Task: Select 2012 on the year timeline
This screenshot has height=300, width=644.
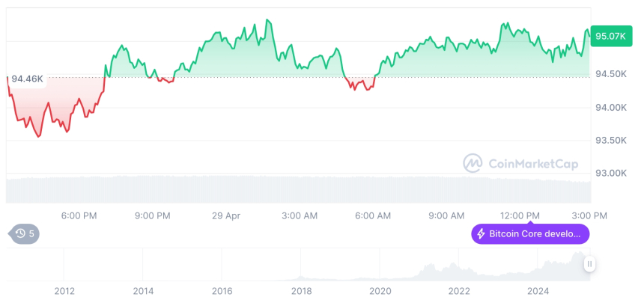Action: 64,291
